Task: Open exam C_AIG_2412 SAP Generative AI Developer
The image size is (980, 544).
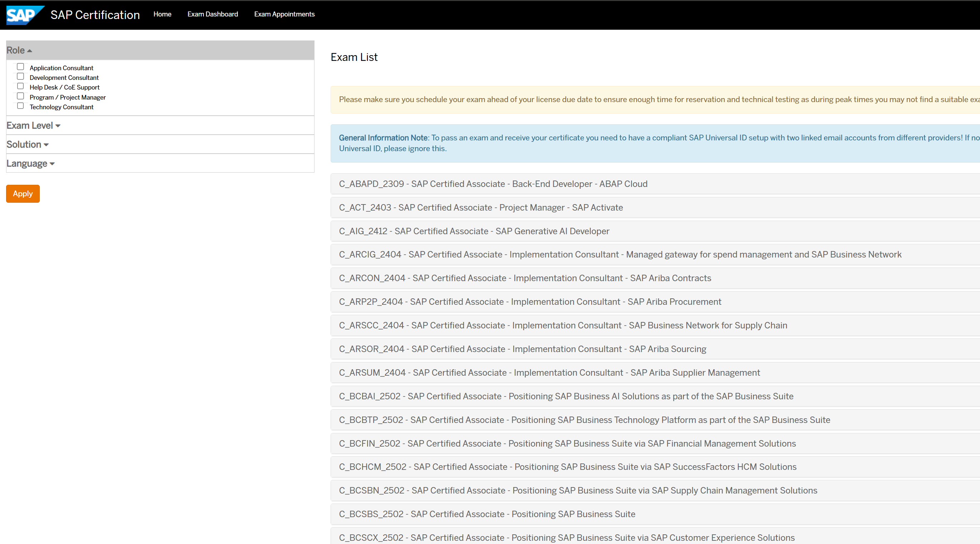Action: click(x=655, y=231)
